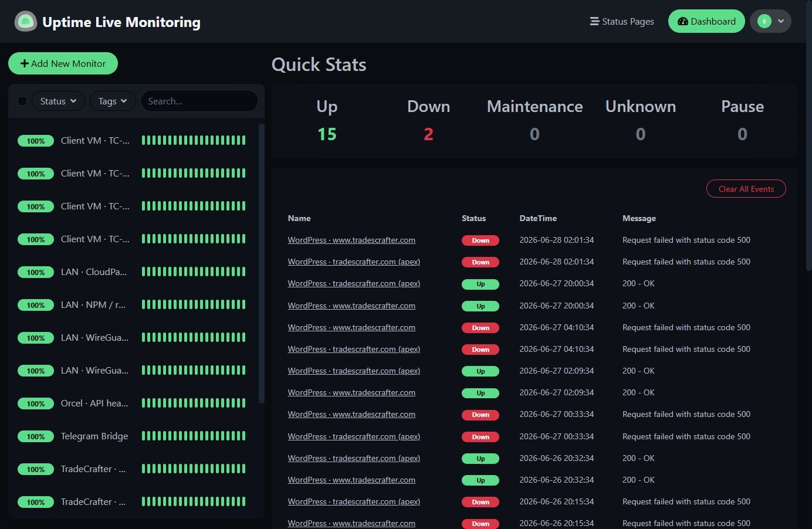Click the Down count 2

(428, 134)
